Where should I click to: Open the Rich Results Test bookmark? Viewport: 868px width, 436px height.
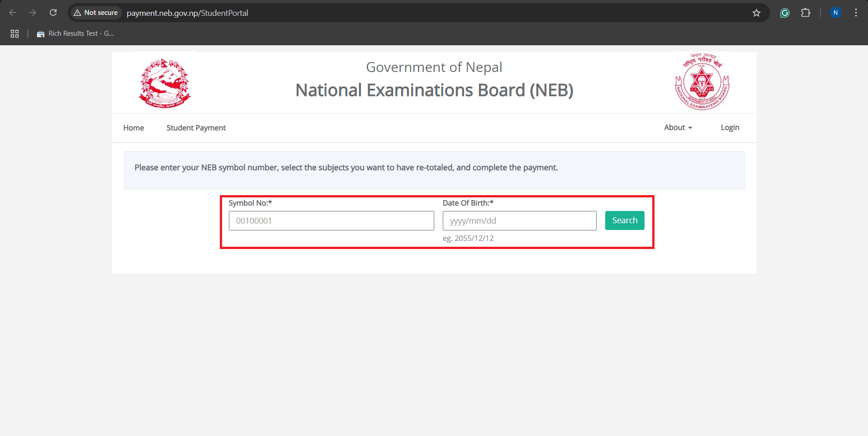(76, 34)
